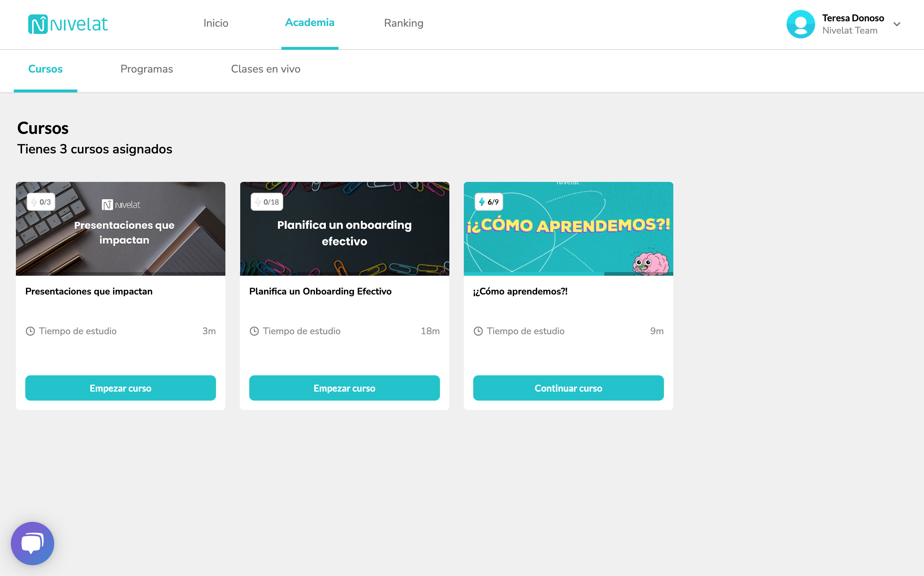The width and height of the screenshot is (924, 576).
Task: Click the Nivelat logo in the header
Action: click(x=68, y=23)
